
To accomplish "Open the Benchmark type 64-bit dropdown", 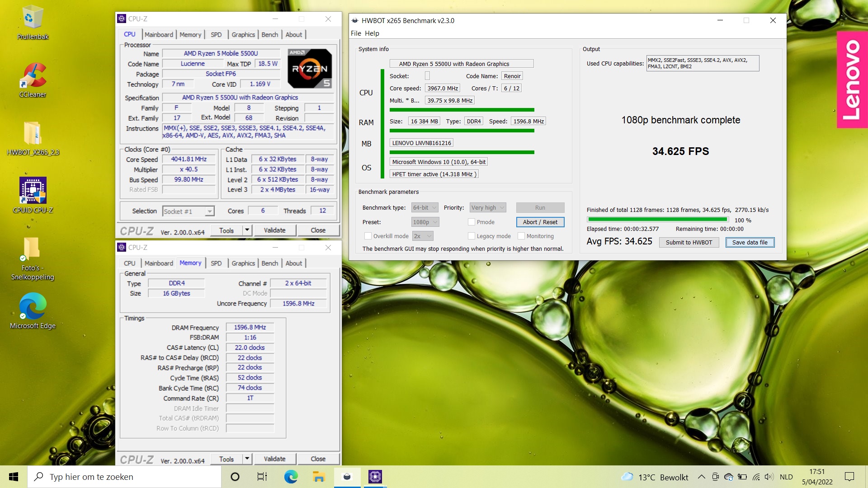I will [x=425, y=207].
